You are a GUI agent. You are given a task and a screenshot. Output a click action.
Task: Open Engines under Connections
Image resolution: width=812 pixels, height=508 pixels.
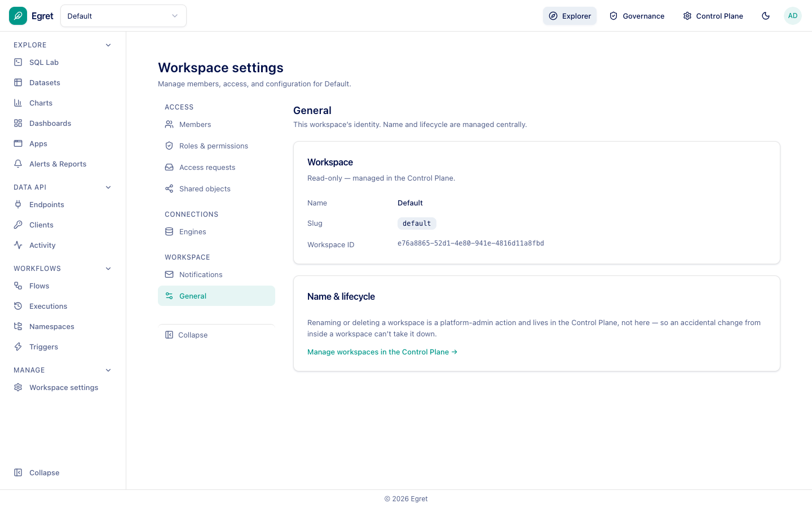pyautogui.click(x=217, y=232)
